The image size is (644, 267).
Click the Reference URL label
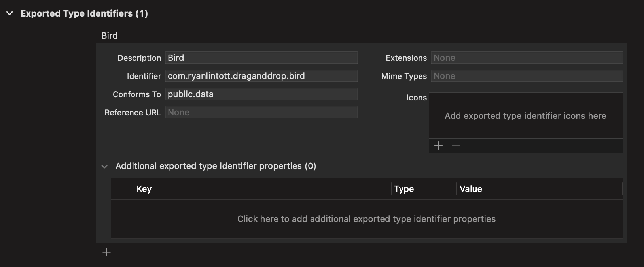[133, 113]
